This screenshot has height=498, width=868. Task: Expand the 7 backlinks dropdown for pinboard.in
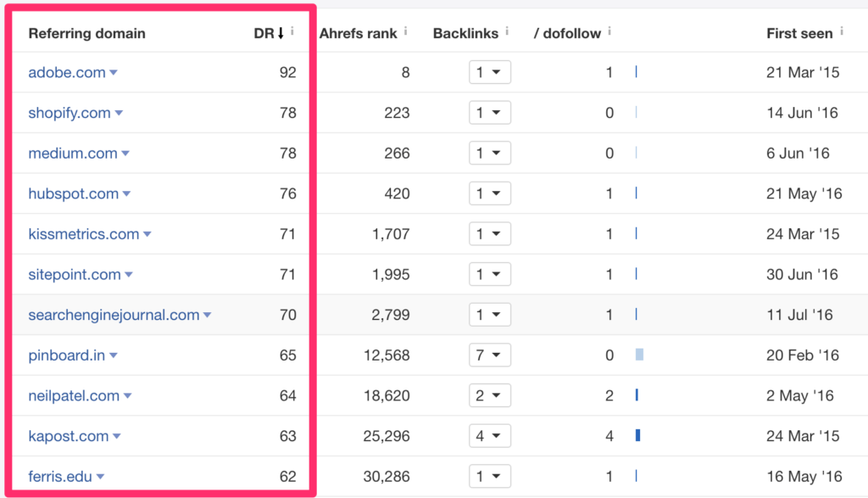click(x=489, y=355)
